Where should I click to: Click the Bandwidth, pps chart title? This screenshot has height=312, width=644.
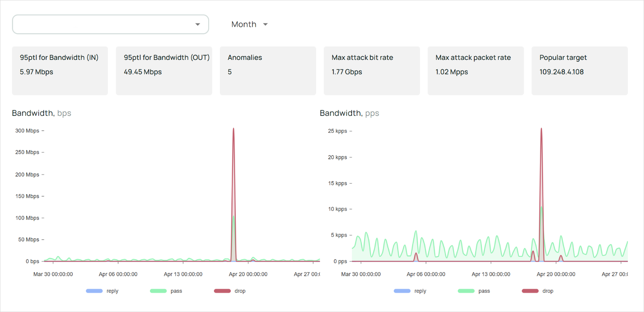349,113
